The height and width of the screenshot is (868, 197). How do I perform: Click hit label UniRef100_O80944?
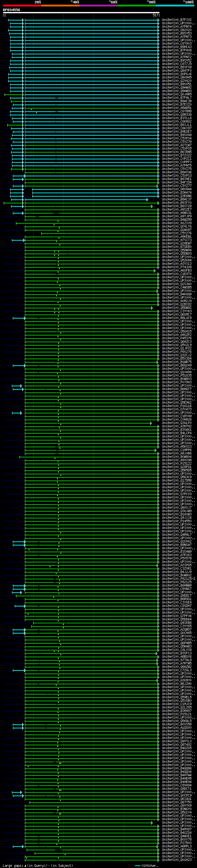(x=177, y=189)
